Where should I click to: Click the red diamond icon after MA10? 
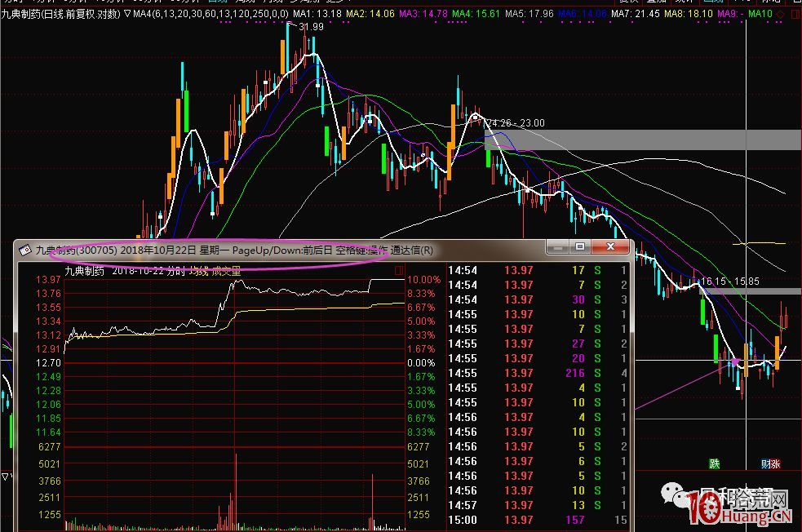pos(780,15)
